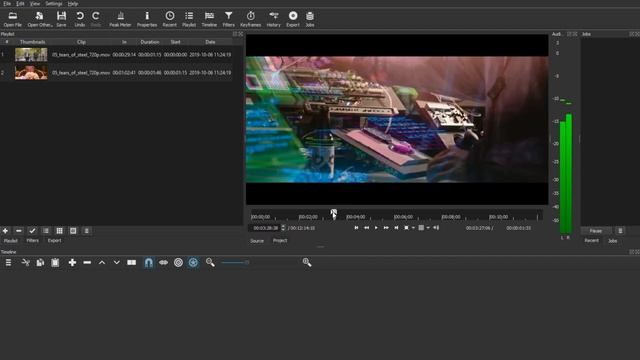Image resolution: width=640 pixels, height=360 pixels.
Task: Open the View menu
Action: [x=35, y=4]
